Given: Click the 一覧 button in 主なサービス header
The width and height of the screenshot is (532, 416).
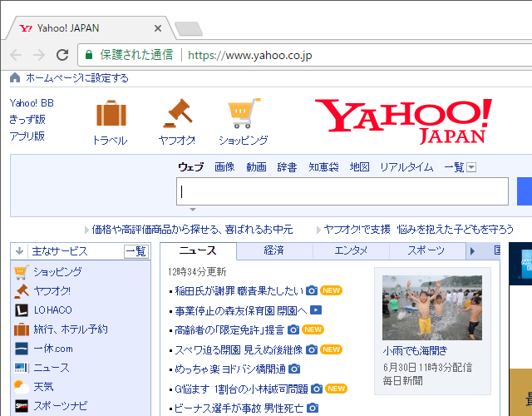Looking at the screenshot, I should [136, 251].
